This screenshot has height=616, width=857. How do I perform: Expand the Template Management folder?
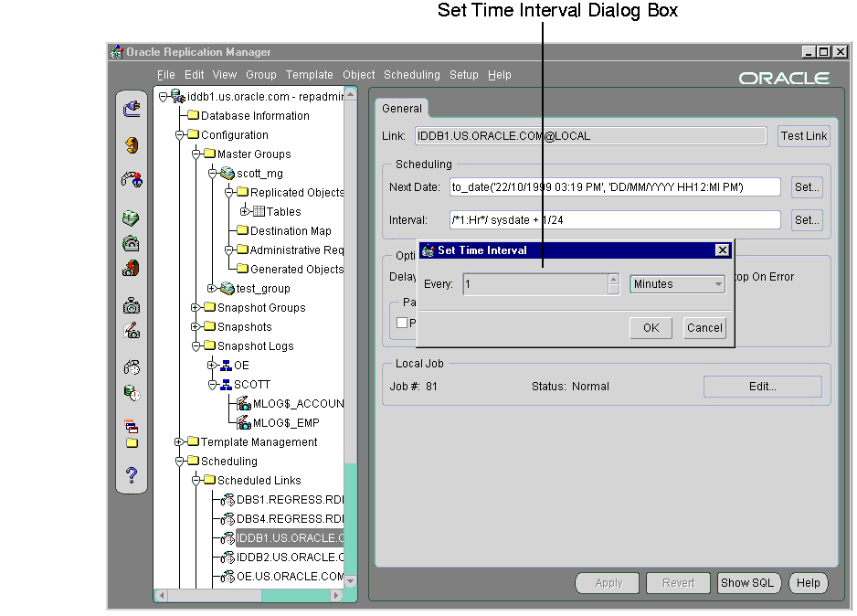coord(180,442)
